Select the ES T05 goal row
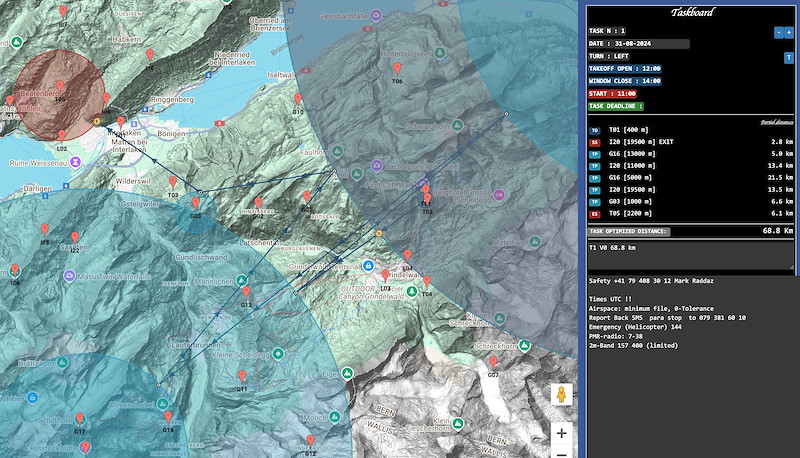The image size is (800, 458). pos(691,214)
